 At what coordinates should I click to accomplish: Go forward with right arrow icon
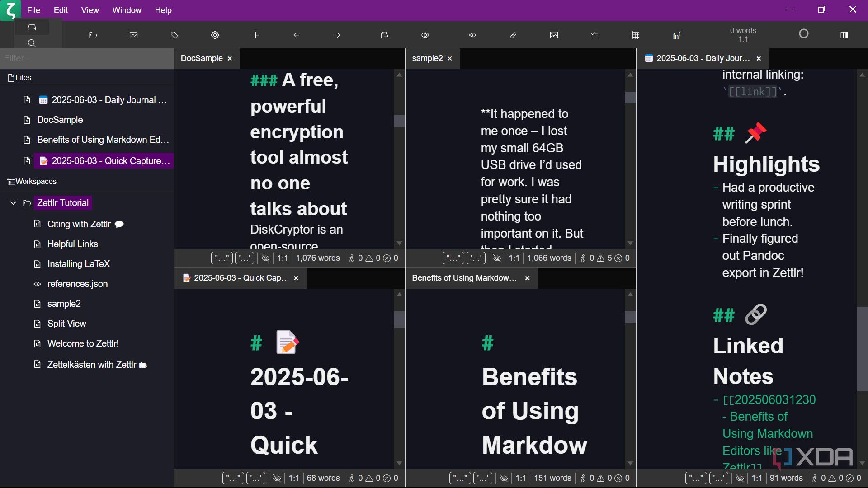[337, 35]
